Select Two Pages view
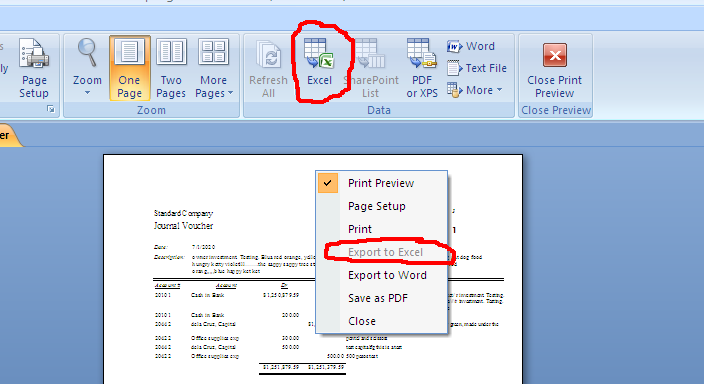This screenshot has height=384, width=704. tap(171, 68)
